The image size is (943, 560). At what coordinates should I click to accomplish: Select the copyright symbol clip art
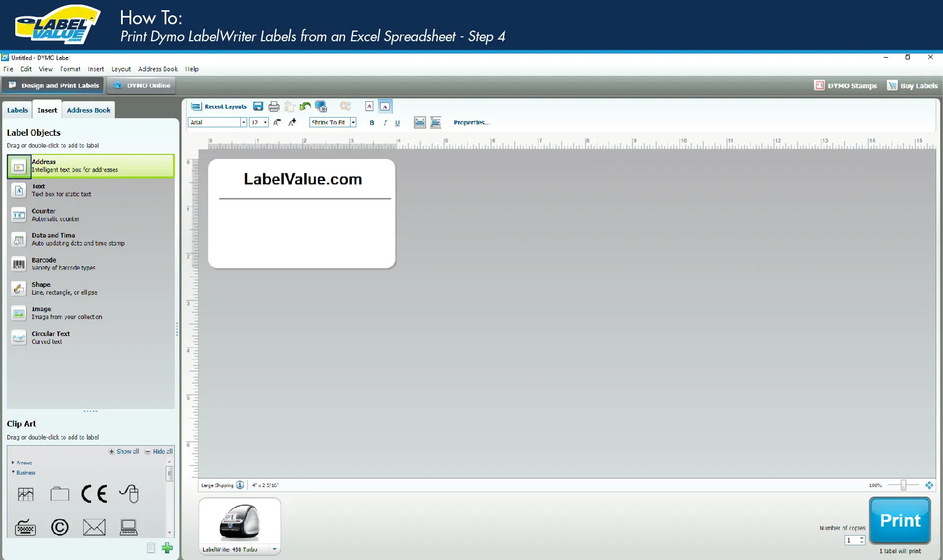tap(59, 527)
